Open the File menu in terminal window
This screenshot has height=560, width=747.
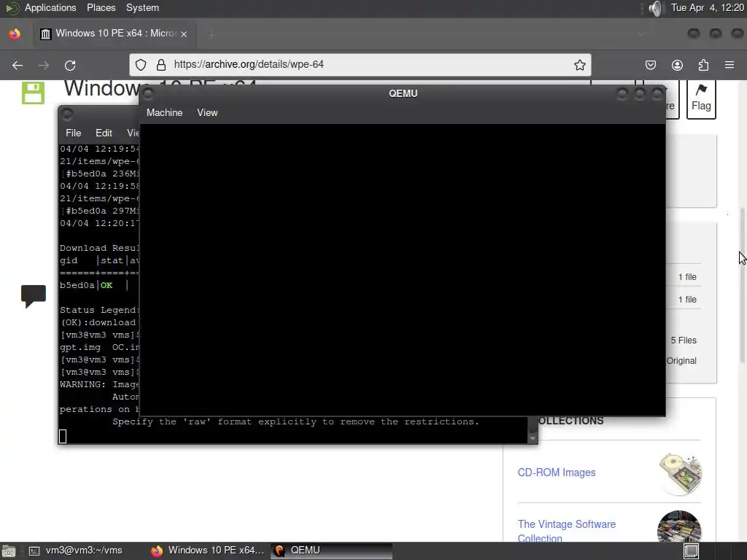click(74, 133)
